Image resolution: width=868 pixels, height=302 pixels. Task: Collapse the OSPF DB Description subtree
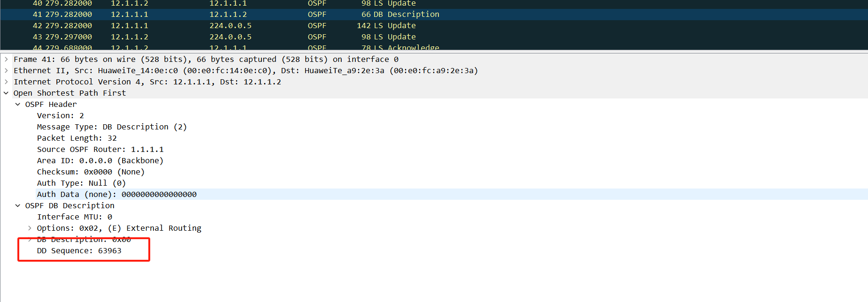coord(18,205)
